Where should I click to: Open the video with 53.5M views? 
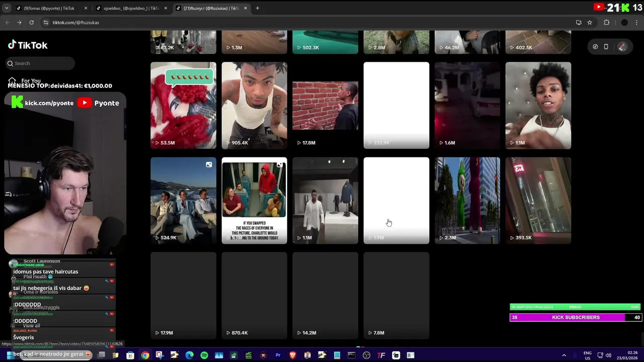pos(183,105)
